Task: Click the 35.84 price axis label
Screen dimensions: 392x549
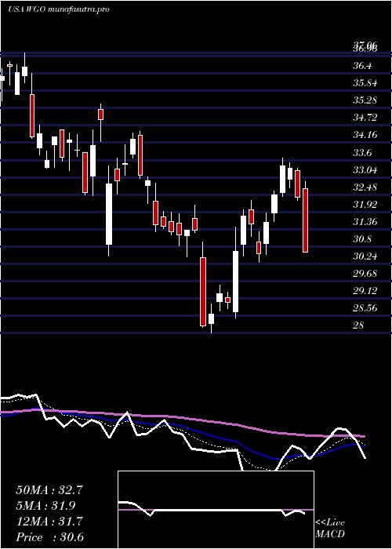Action: (365, 83)
